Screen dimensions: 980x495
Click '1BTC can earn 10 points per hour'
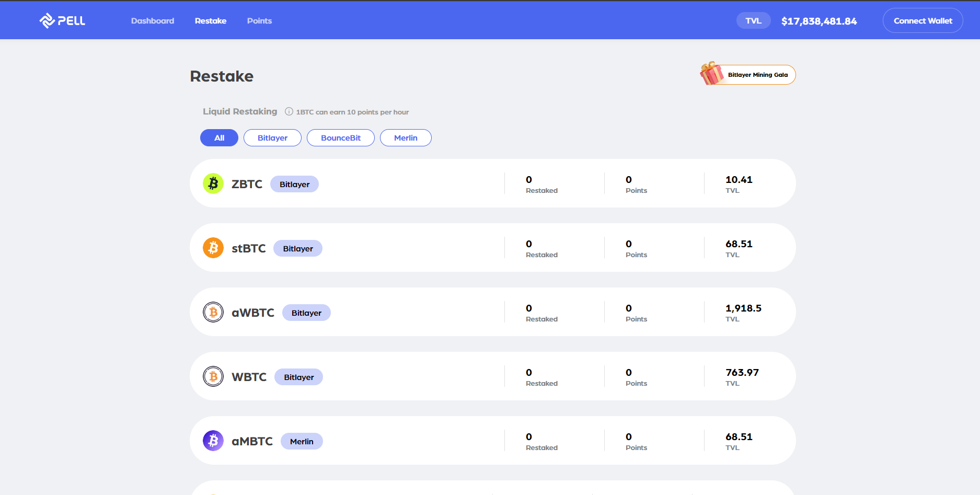352,112
